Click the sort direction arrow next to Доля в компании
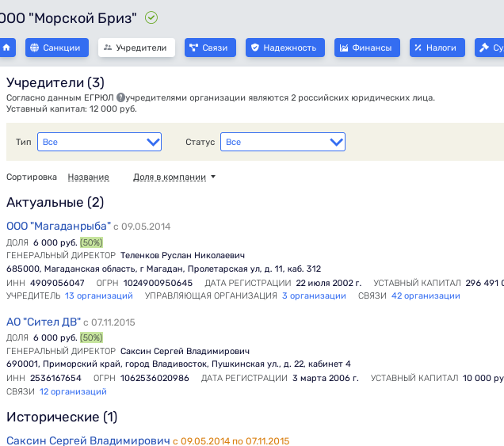This screenshot has width=504, height=446. click(213, 177)
